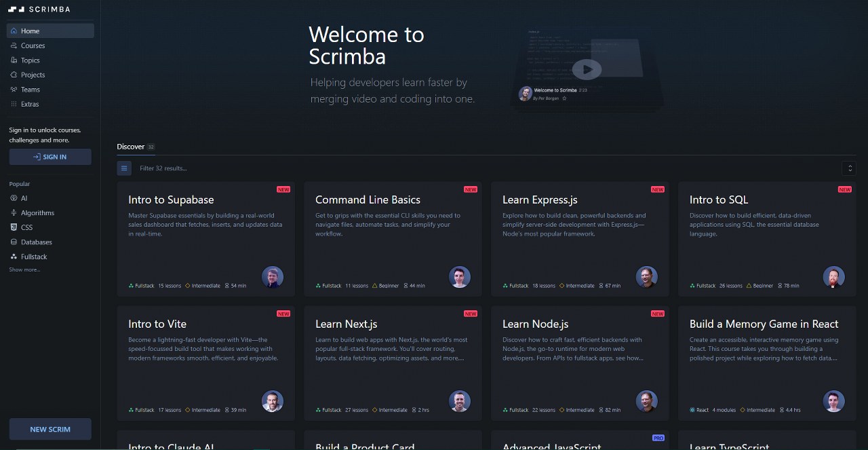Image resolution: width=868 pixels, height=450 pixels.
Task: Click 4 modules on Memory Game card
Action: [x=724, y=410]
